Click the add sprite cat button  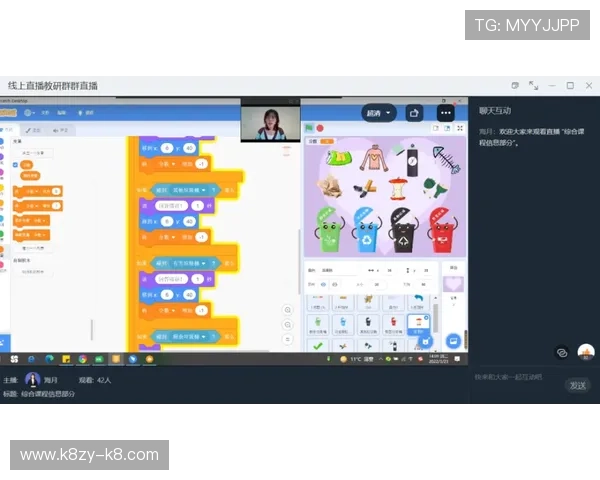pyautogui.click(x=427, y=342)
